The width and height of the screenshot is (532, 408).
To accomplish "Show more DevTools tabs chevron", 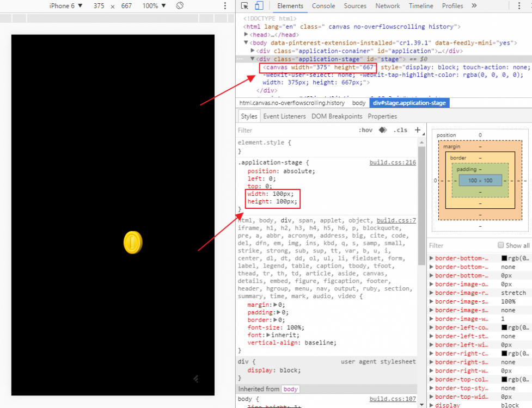I will [x=474, y=5].
